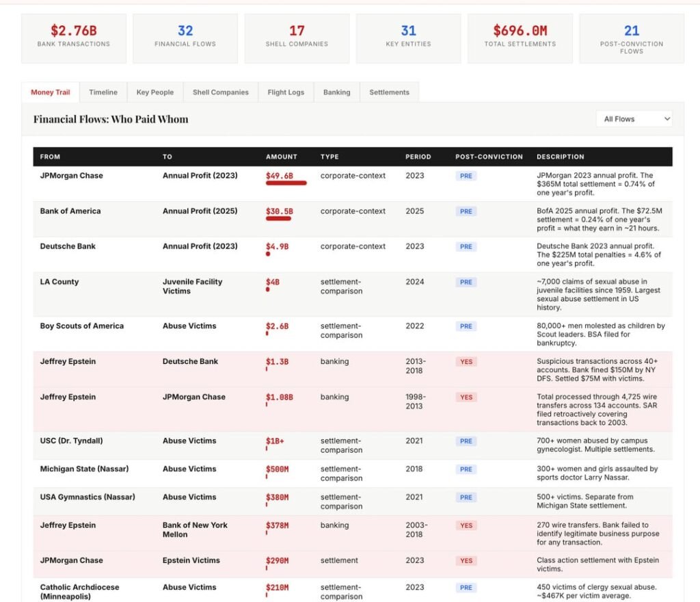Click the PRE badge in LA County row
The width and height of the screenshot is (700, 602).
coord(466,282)
